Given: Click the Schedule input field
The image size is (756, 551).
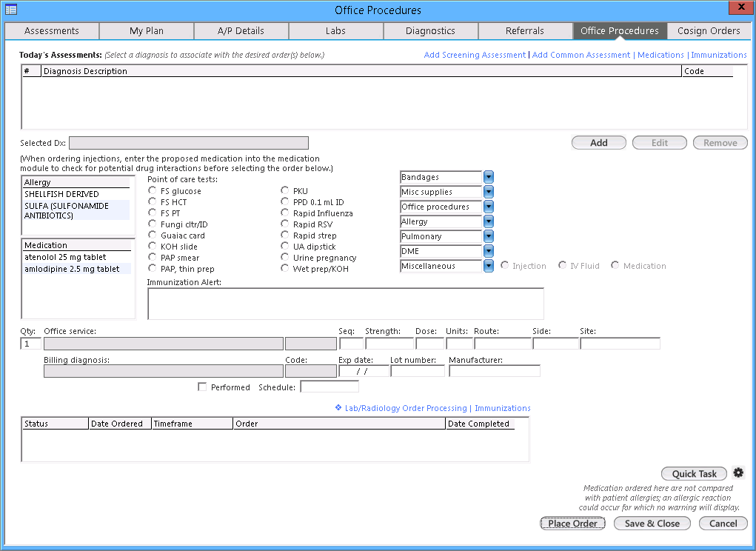Looking at the screenshot, I should coord(330,387).
